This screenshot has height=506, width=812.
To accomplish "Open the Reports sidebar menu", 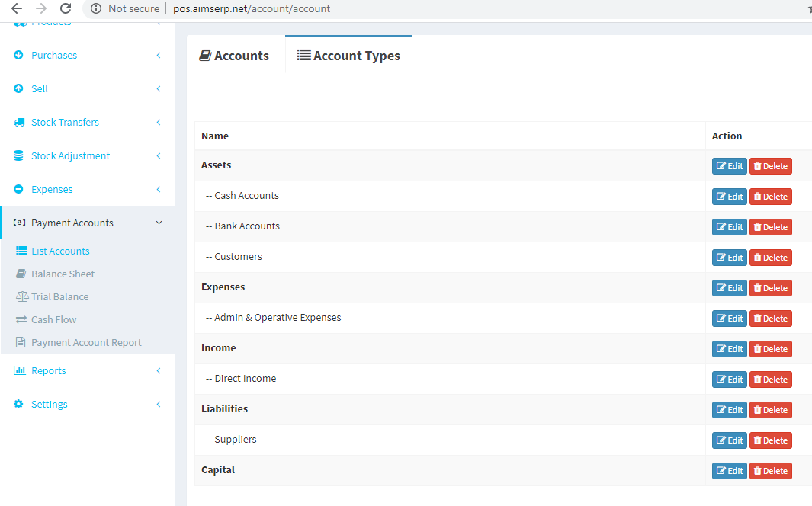I will [88, 370].
